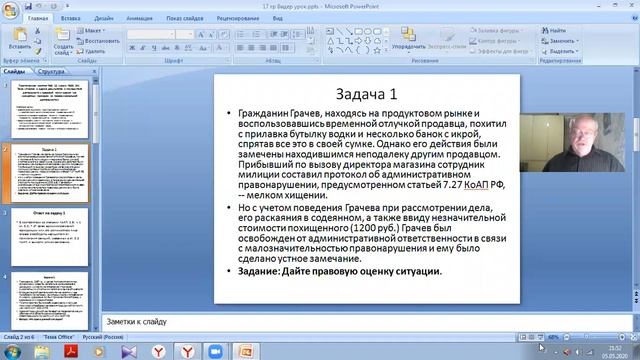
Task: Toggle strikethrough abc formatting
Action: coord(165,48)
